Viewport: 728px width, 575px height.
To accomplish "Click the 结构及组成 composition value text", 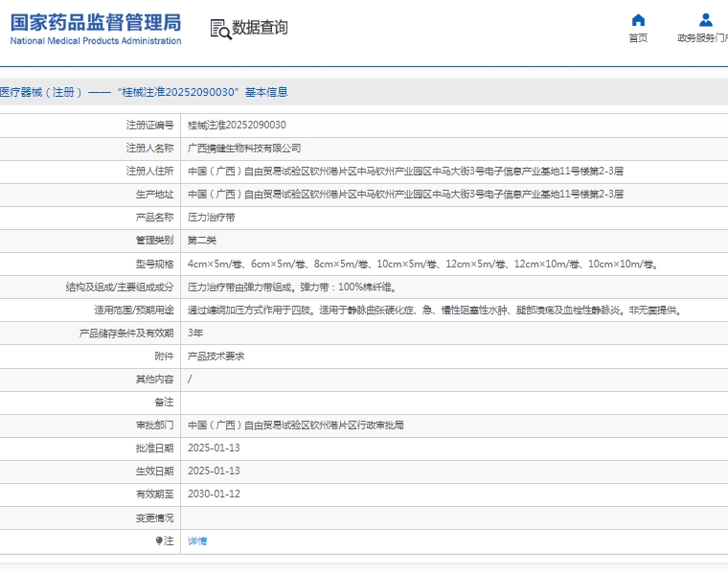I will click(292, 287).
